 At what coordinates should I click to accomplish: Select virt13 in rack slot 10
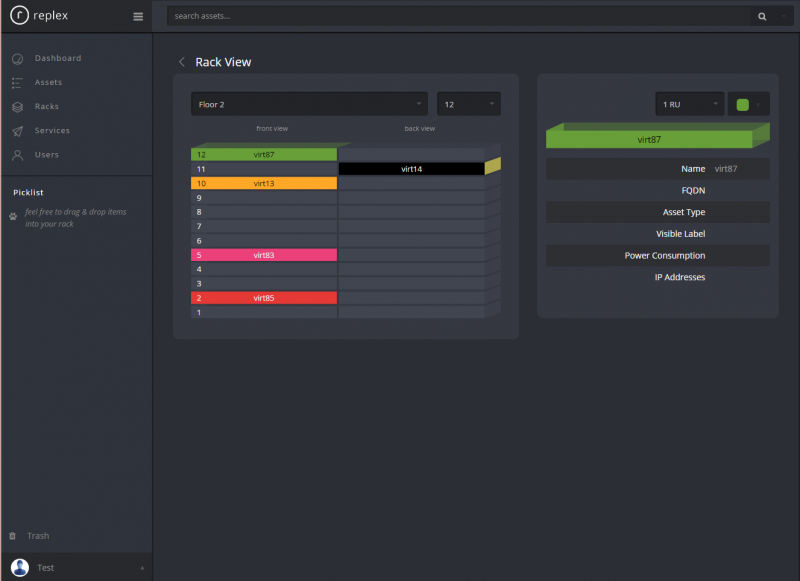264,183
